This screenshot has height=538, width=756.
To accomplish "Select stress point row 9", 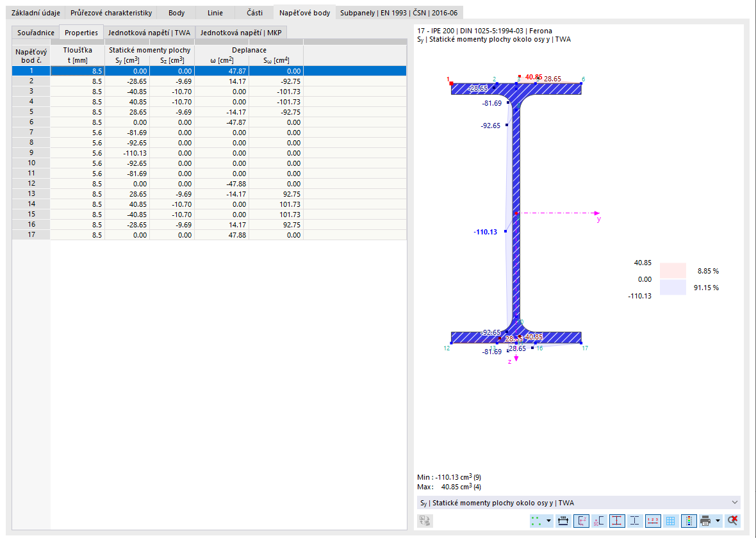I will [210, 153].
